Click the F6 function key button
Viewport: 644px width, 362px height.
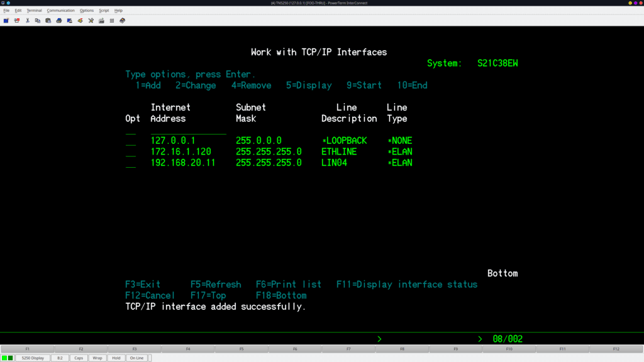295,349
